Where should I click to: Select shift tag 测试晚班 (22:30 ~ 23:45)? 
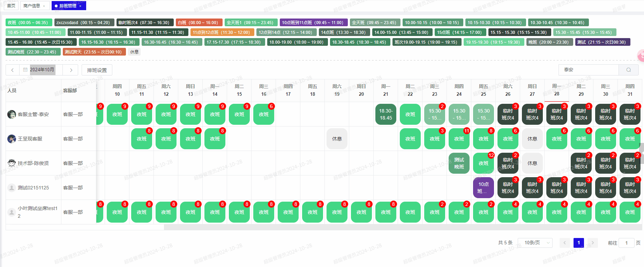(x=33, y=52)
